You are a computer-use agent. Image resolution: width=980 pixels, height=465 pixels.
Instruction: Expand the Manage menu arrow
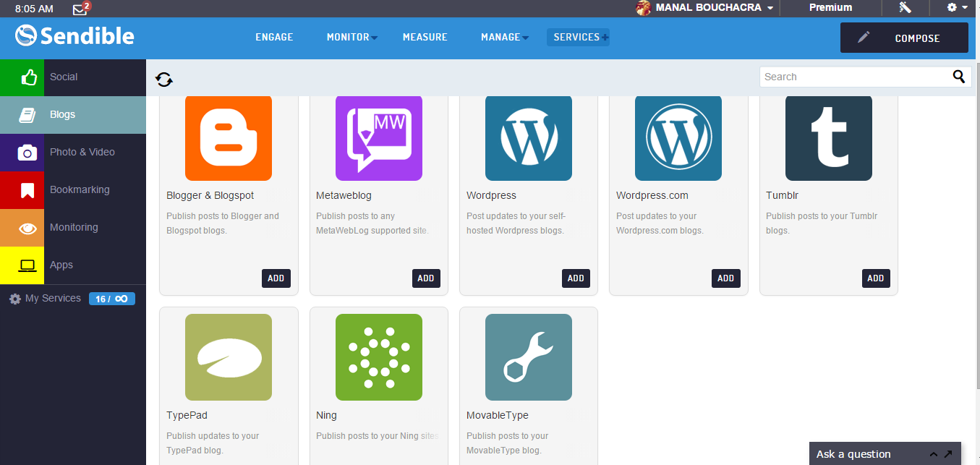tap(525, 38)
